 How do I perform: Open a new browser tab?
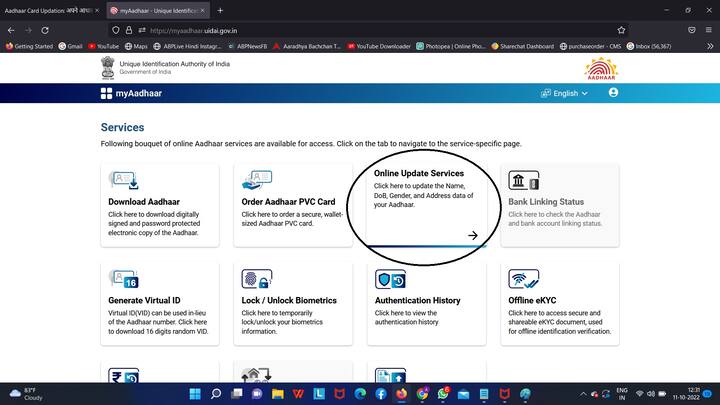coord(220,10)
